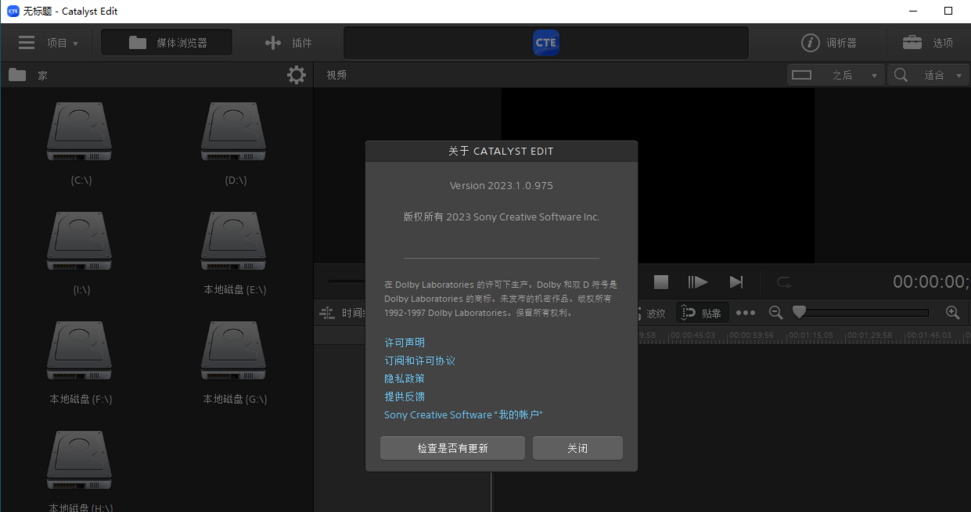
Task: Open the hamburger project menu icon
Action: [x=26, y=43]
